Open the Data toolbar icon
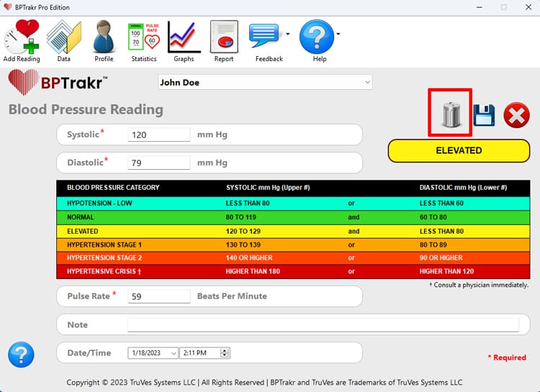This screenshot has height=392, width=540. point(63,37)
